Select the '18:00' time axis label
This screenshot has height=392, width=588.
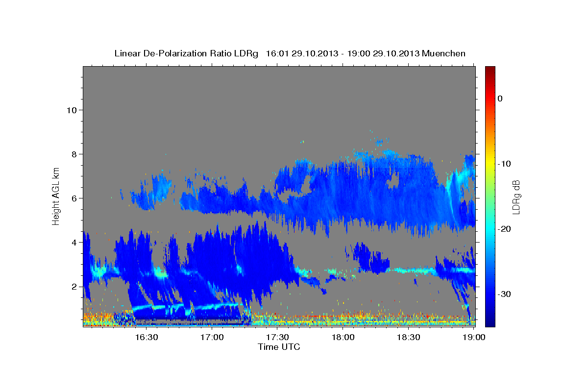click(343, 337)
